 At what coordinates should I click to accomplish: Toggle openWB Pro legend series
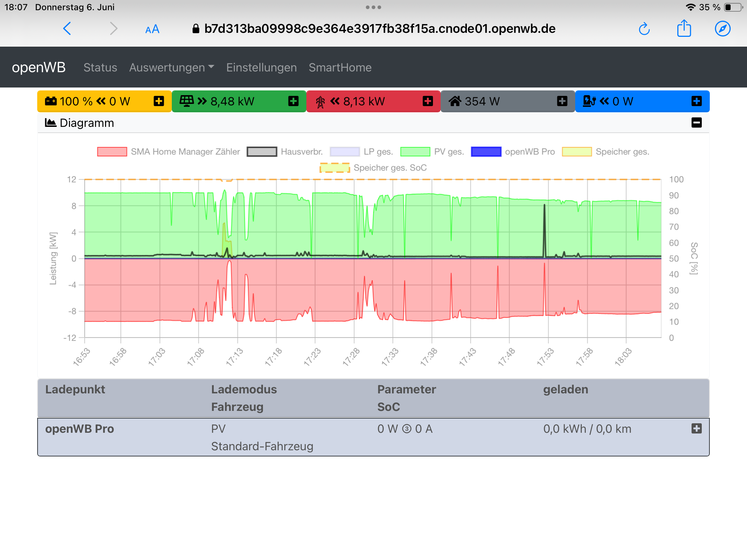513,152
